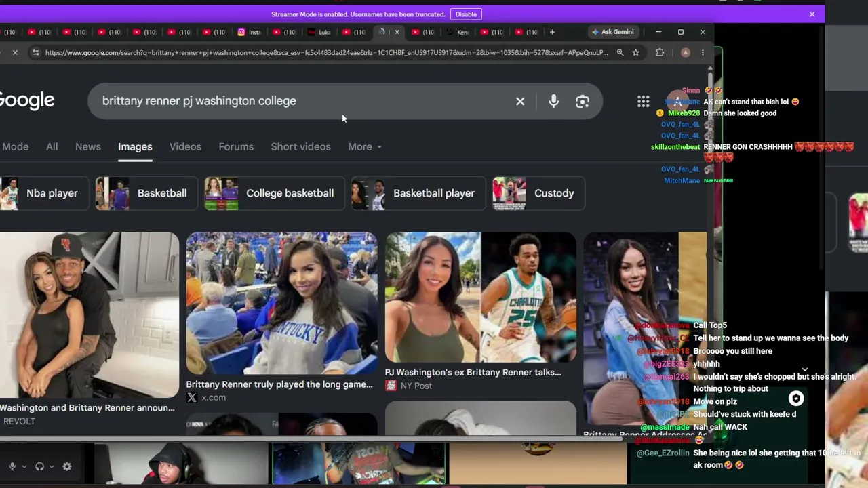Click the Disable streamer mode button
Viewport: 868px width, 488px height.
pyautogui.click(x=466, y=14)
